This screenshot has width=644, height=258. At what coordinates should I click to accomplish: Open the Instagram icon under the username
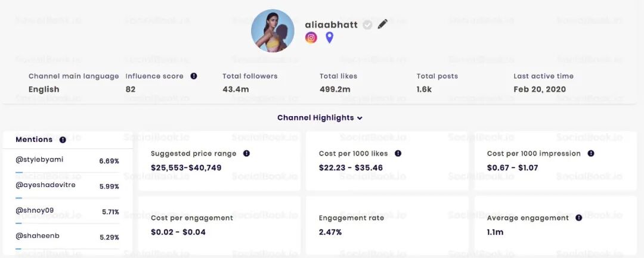tap(311, 38)
